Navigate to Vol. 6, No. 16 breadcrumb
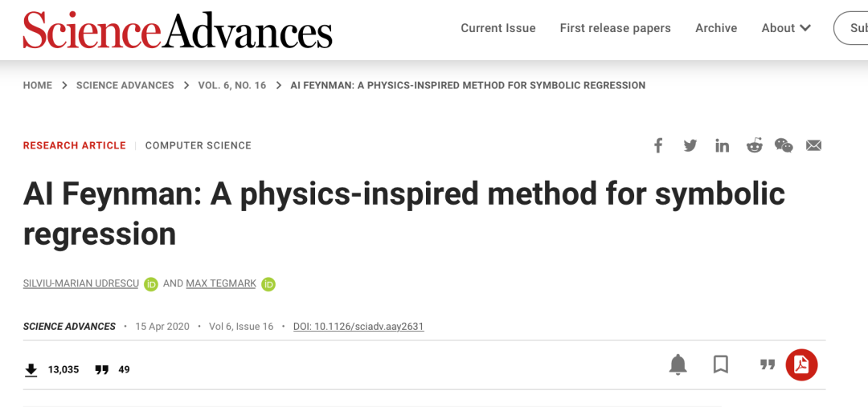The width and height of the screenshot is (868, 407). (231, 85)
